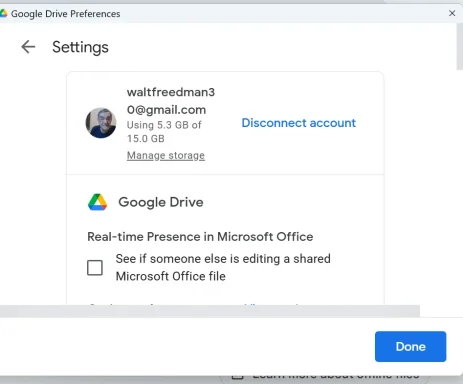Click the horizontal scrollbar at bottom
This screenshot has width=463, height=384.
pos(210,311)
